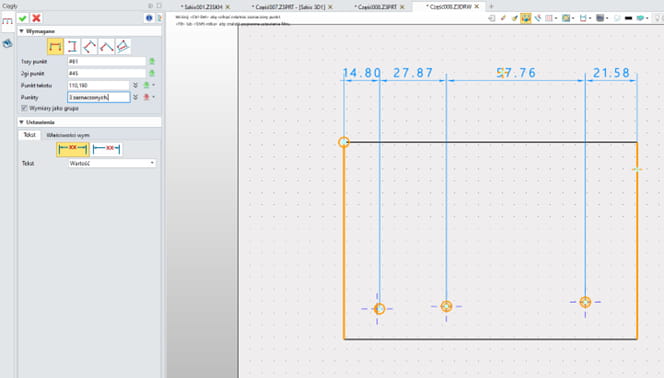Switch to the Właściwości wym. tab
The width and height of the screenshot is (664, 378).
(68, 135)
